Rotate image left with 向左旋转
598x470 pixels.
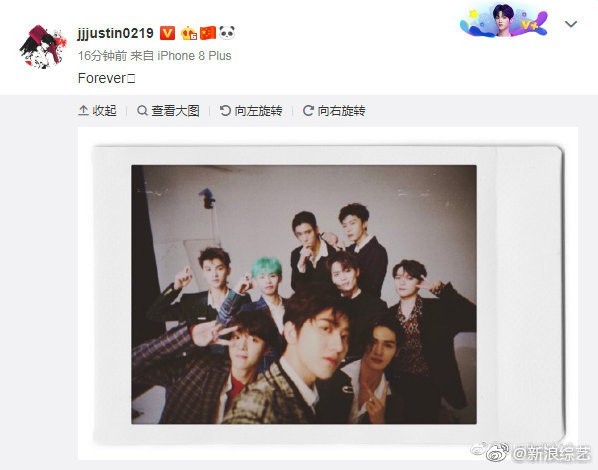pos(251,111)
